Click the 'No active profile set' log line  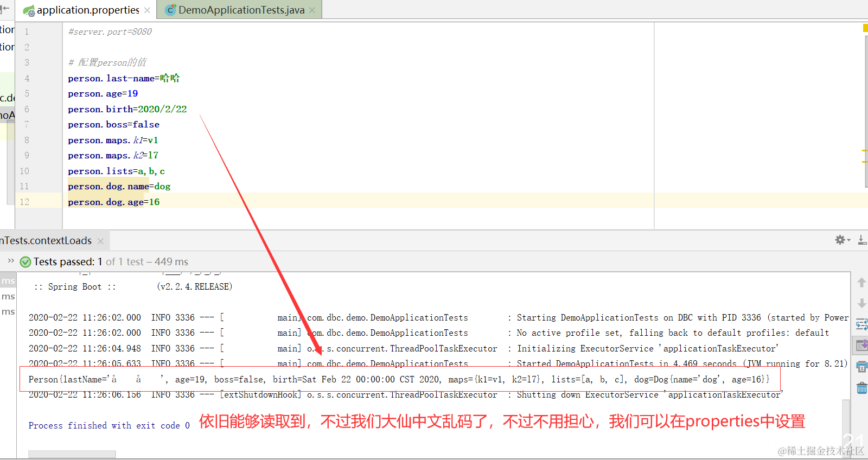click(429, 333)
